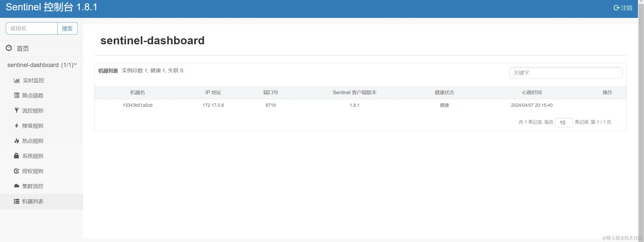Click the 应用名 application name input
Image resolution: width=644 pixels, height=242 pixels.
pyautogui.click(x=31, y=28)
